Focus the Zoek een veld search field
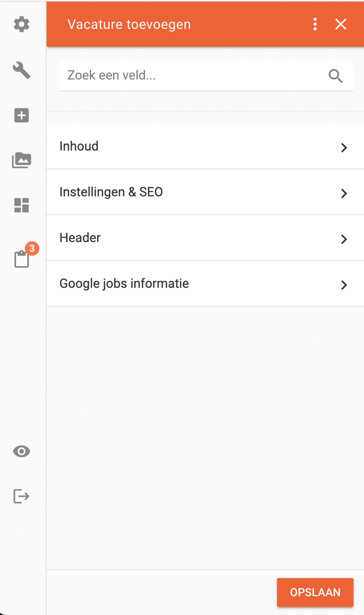 206,75
